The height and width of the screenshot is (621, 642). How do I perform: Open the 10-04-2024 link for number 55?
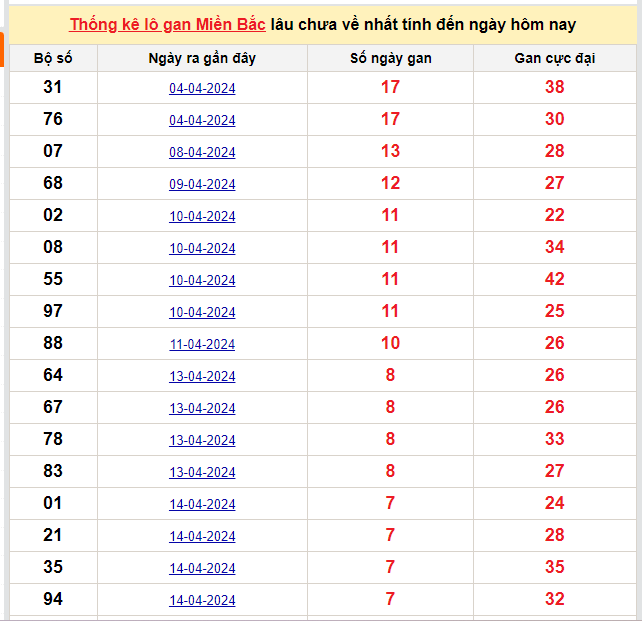click(202, 280)
